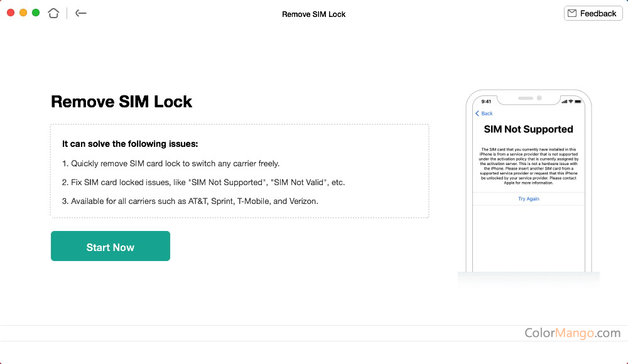Click the battery icon on phone mockup
Screen dimensions: 628x364
click(578, 102)
